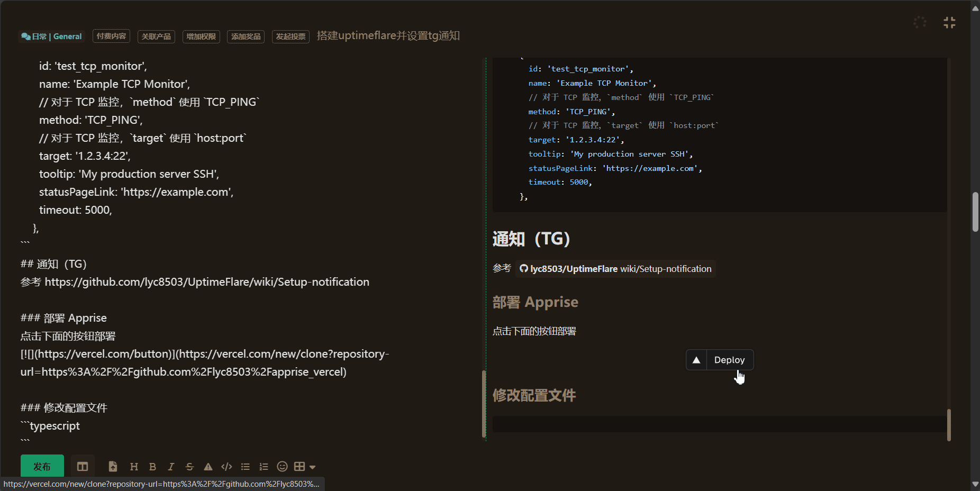Click the 点击下面的按钮部署 line in editor
The width and height of the screenshot is (980, 491).
pyautogui.click(x=68, y=336)
